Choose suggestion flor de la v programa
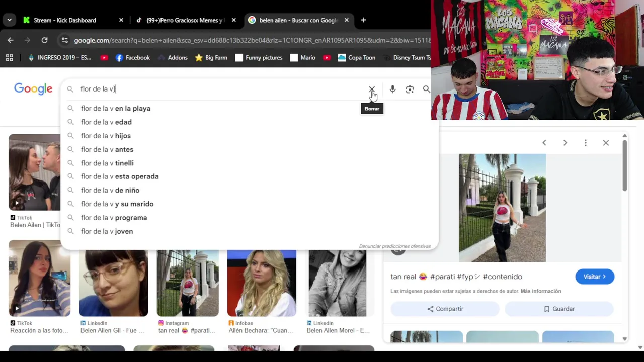 [x=249, y=218]
